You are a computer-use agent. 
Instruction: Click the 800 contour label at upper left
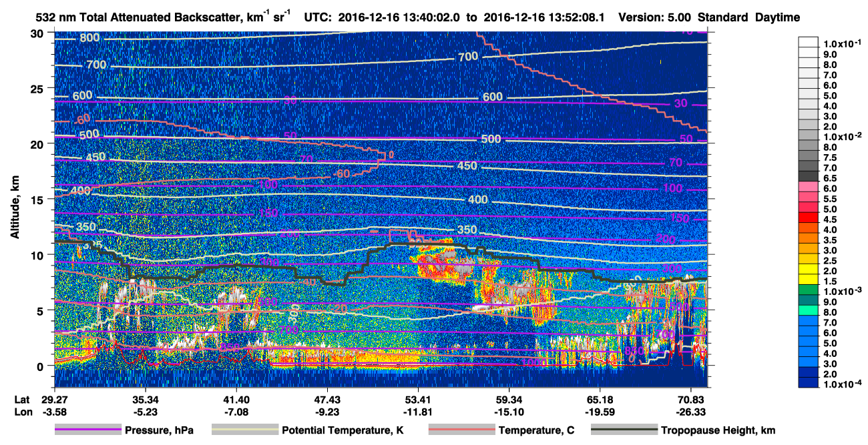point(89,37)
